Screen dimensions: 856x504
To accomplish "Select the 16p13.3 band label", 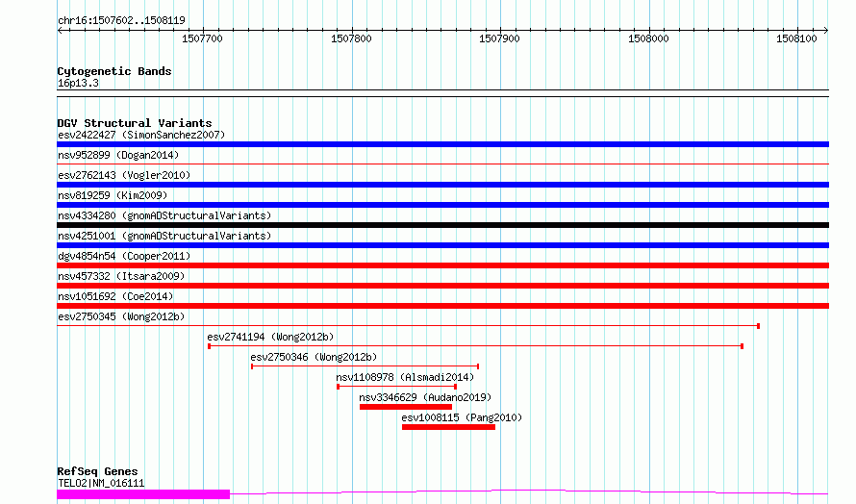I will tap(78, 83).
